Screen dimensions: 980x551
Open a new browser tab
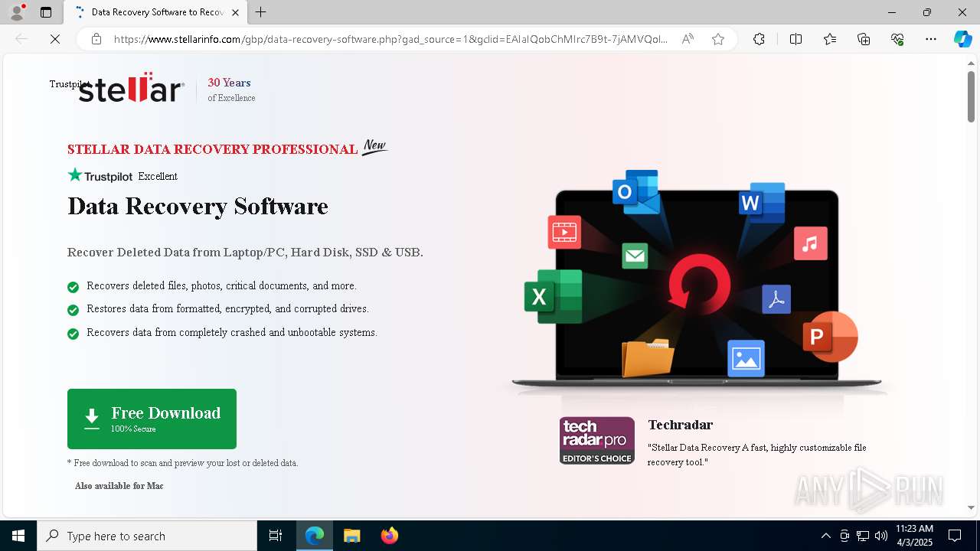pyautogui.click(x=261, y=12)
